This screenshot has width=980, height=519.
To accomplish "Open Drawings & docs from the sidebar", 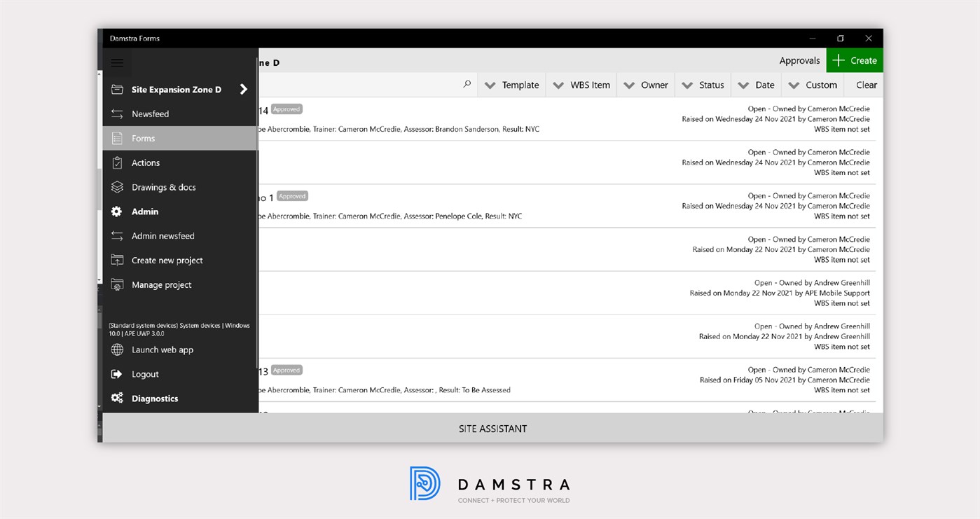I will [x=117, y=187].
